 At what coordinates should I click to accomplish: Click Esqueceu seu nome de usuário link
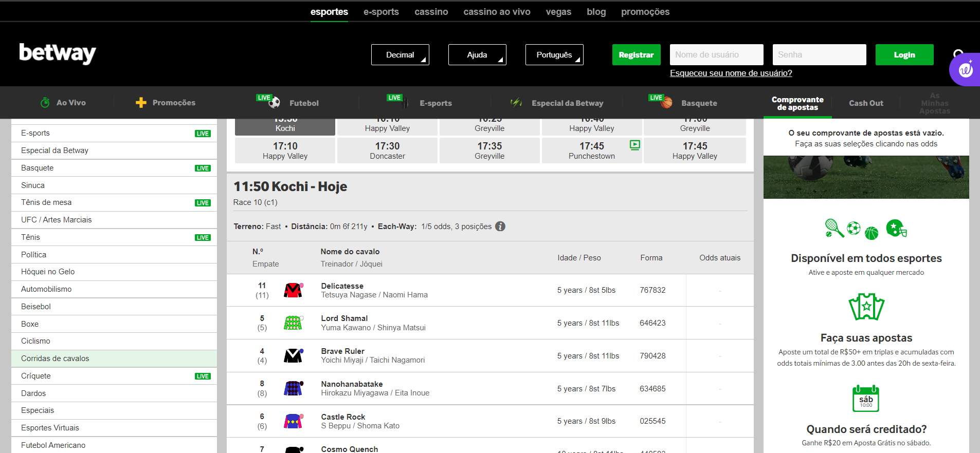731,73
